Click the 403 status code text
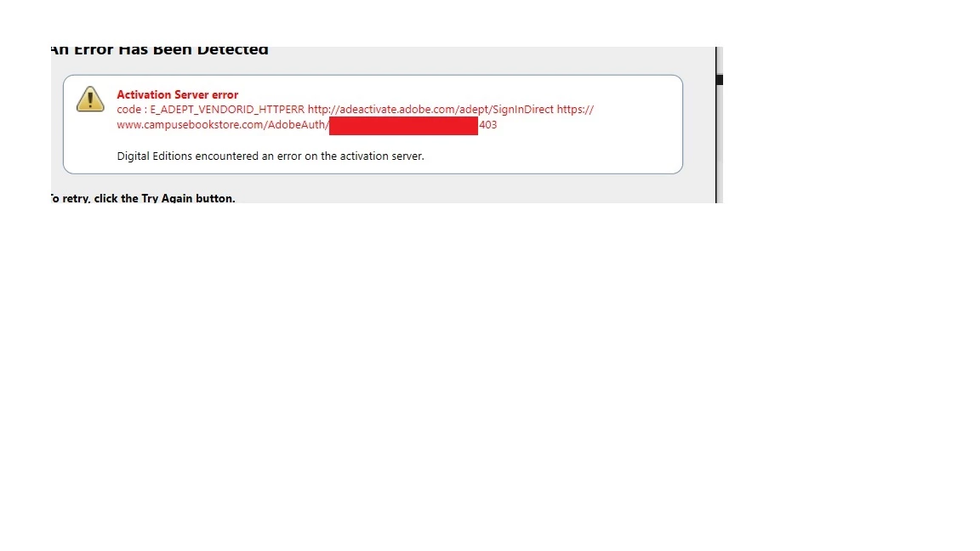 coord(488,124)
